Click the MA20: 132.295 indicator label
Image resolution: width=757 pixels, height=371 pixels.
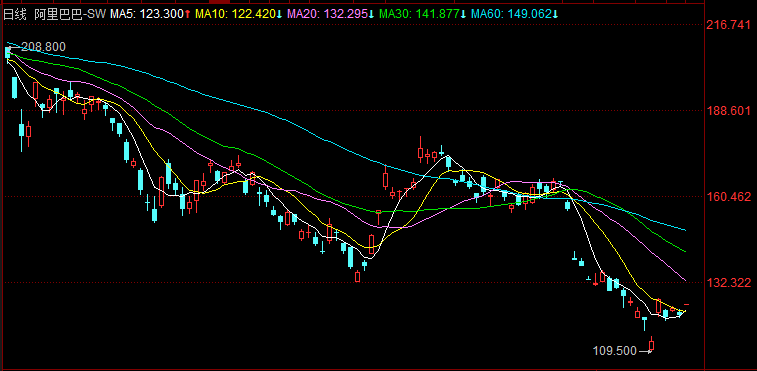(331, 14)
